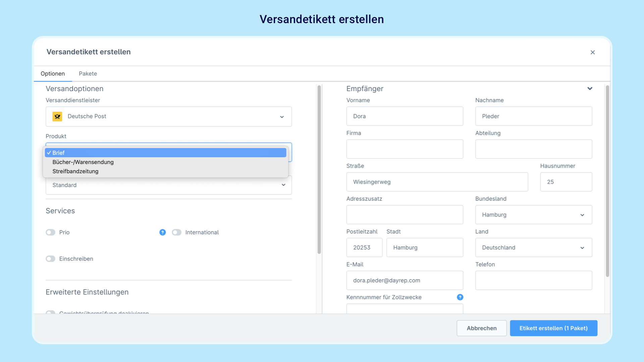The image size is (644, 362).
Task: Open the help icon for Kennnummer für Zollzwecke
Action: 460,297
